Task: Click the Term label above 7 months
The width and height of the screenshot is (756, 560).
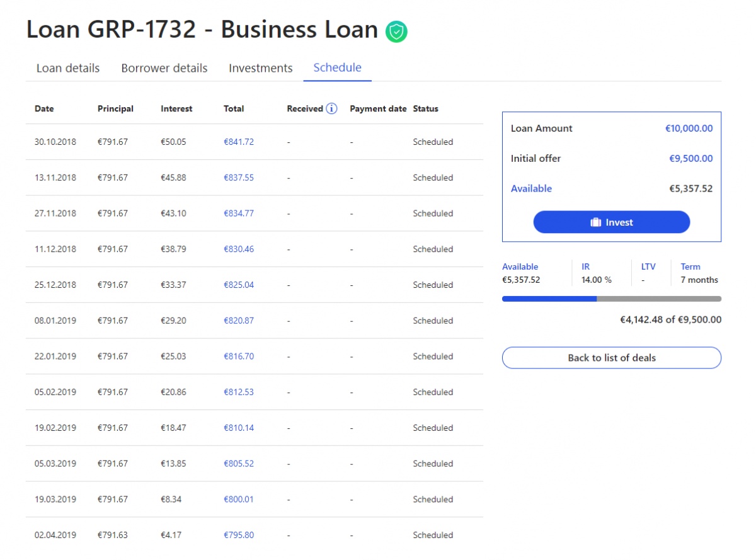Action: point(690,266)
